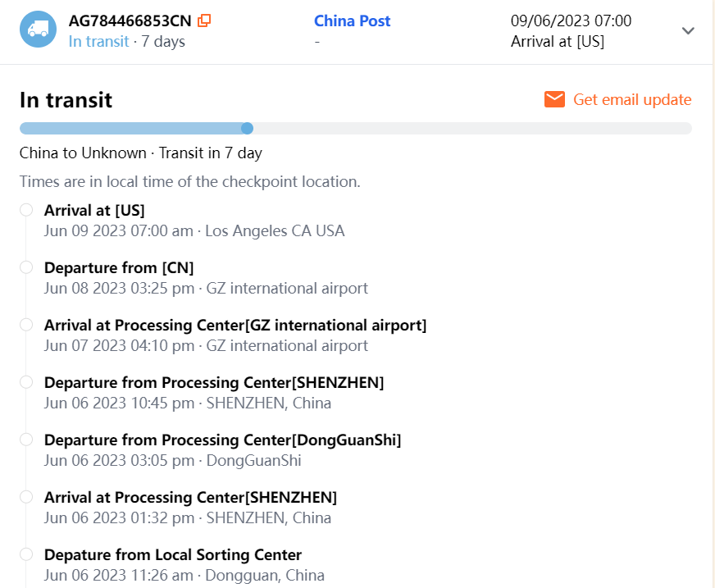Click the In transit section heading
Viewport: 715px width, 588px height.
click(66, 100)
